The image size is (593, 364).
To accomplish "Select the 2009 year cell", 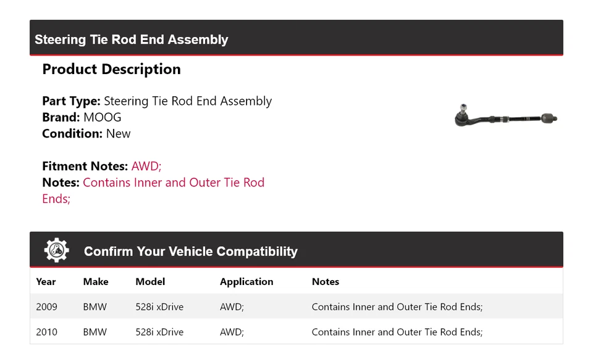I will [46, 307].
